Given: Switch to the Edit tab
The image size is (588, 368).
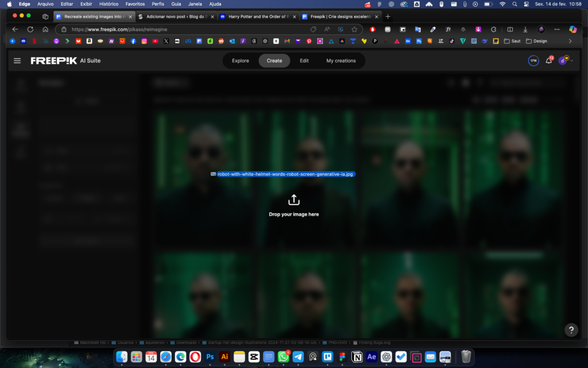Looking at the screenshot, I should click(304, 60).
